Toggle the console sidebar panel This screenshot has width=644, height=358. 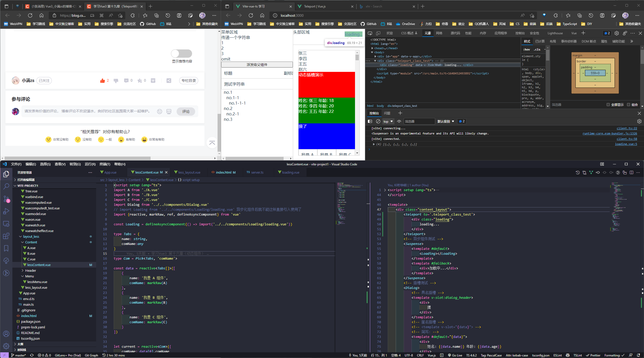pyautogui.click(x=370, y=121)
